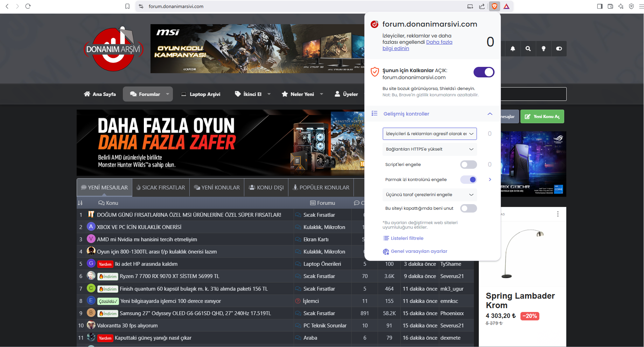
Task: Enable the Script'leri engelle switch
Action: tap(469, 165)
